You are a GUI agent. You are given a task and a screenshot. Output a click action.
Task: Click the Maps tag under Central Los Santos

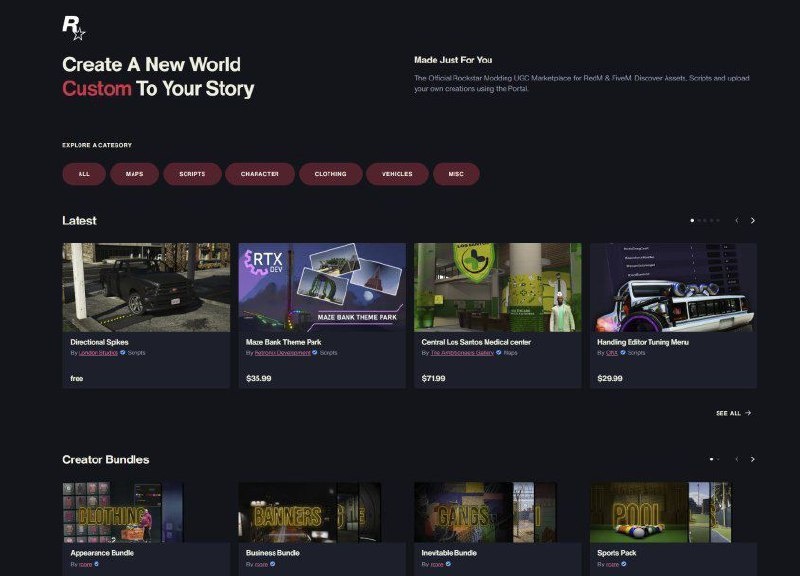tap(511, 353)
